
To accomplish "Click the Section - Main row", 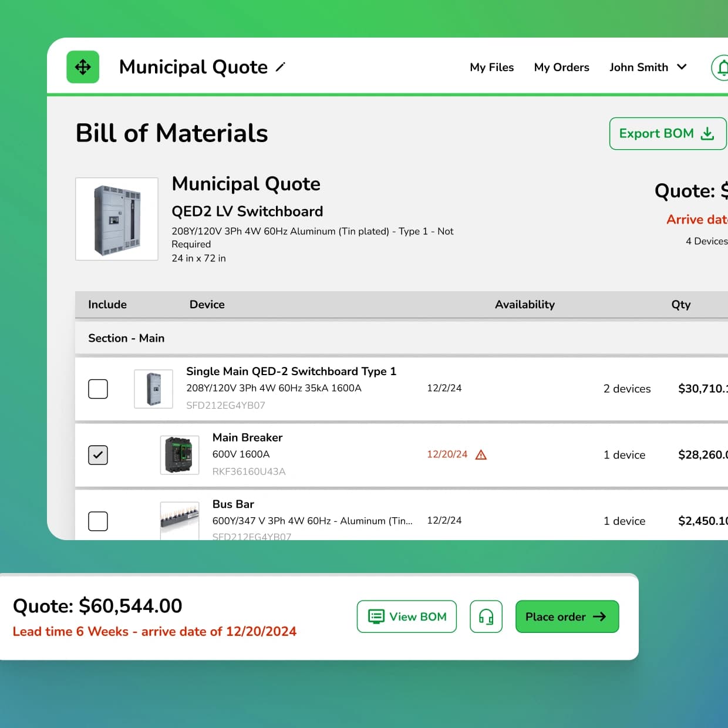I will 402,338.
